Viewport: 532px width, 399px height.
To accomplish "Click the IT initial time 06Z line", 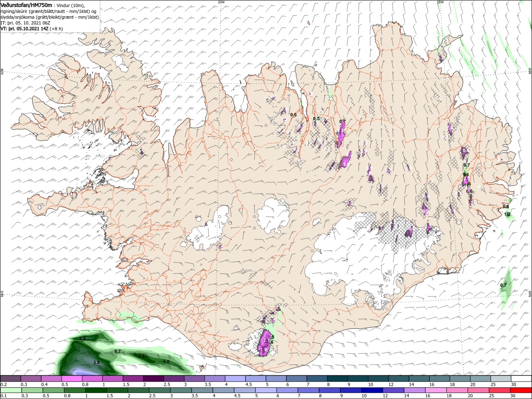I will point(25,23).
